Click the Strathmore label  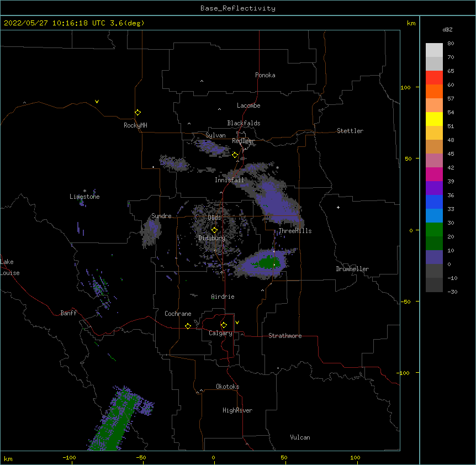click(285, 336)
